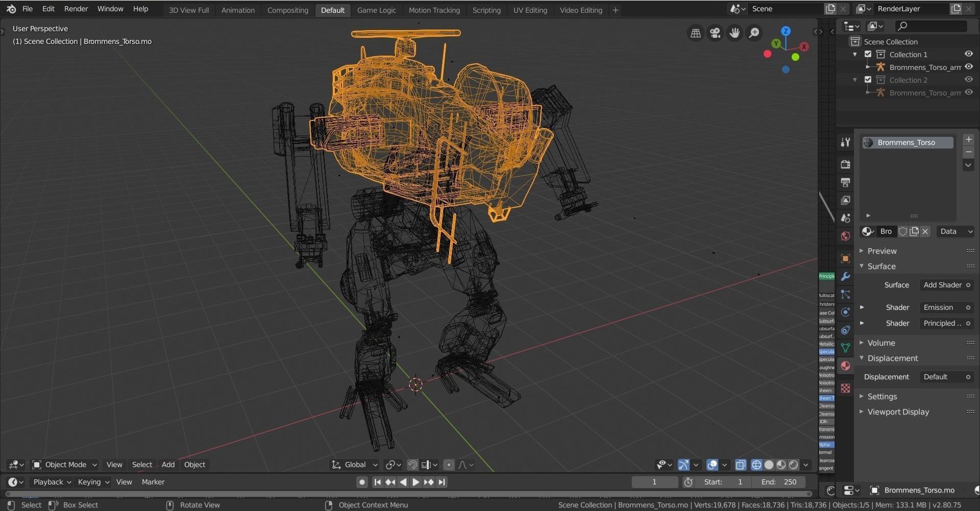Image resolution: width=980 pixels, height=511 pixels.
Task: Toggle proportional editing button
Action: [x=449, y=465]
